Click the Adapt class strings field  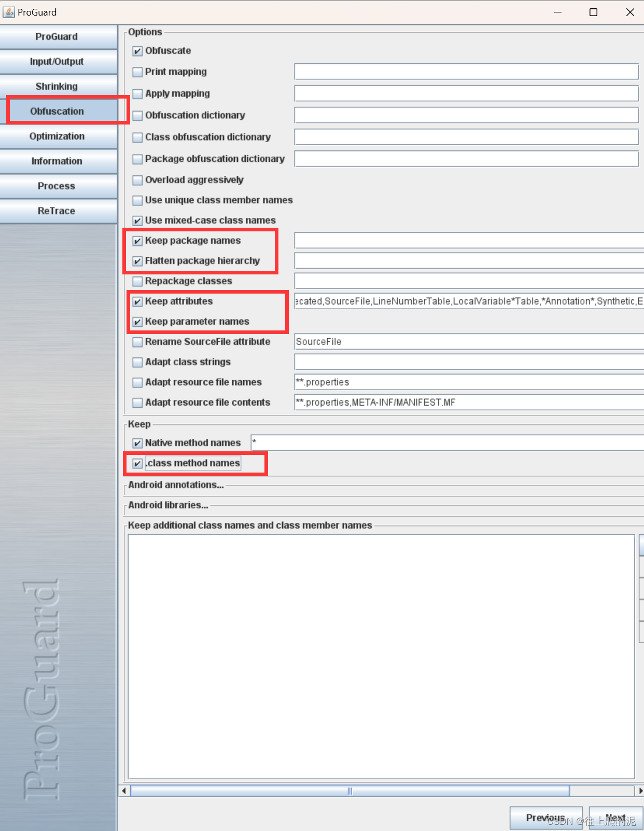[x=469, y=362]
